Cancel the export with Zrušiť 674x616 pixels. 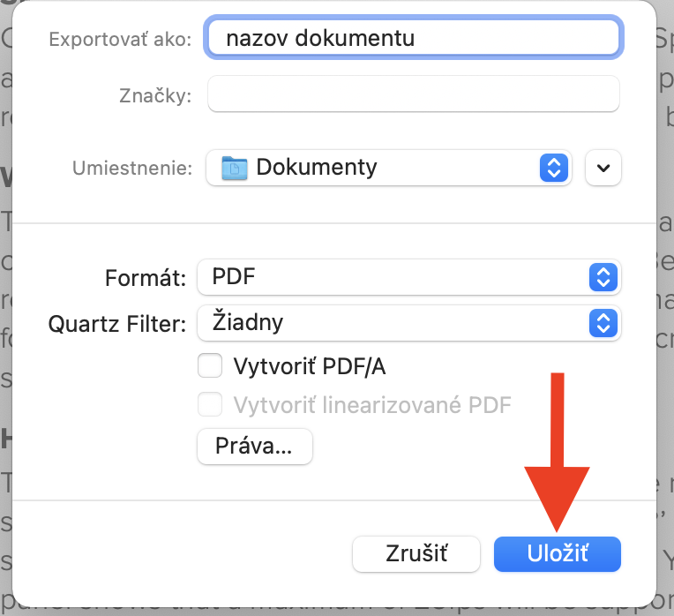pyautogui.click(x=416, y=554)
